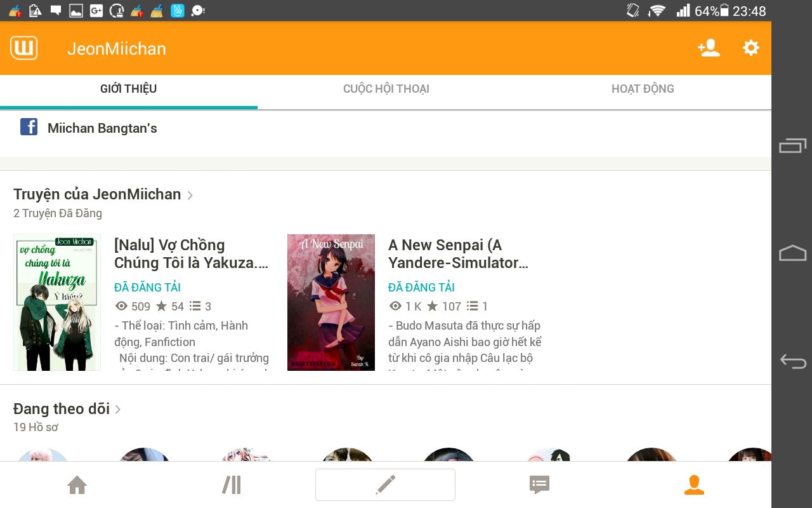Switch to the CUỘC HỘI THOẠI tab
The image size is (812, 508).
[x=386, y=89]
